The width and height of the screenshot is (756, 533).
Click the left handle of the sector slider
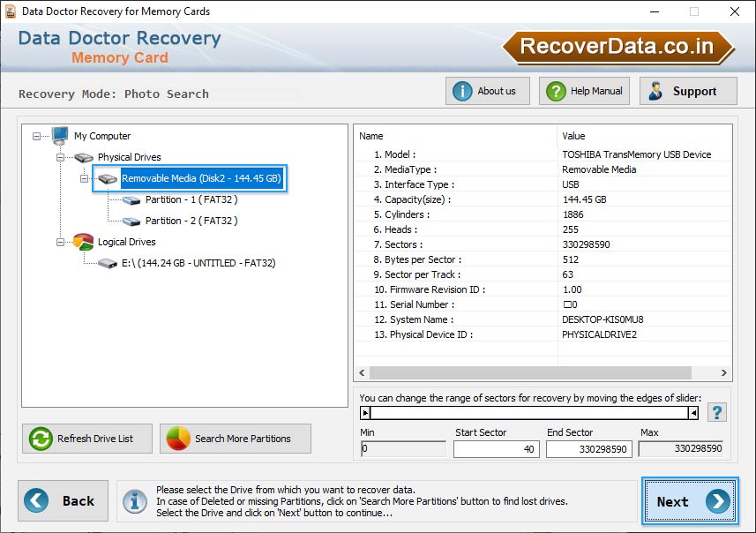pos(365,413)
